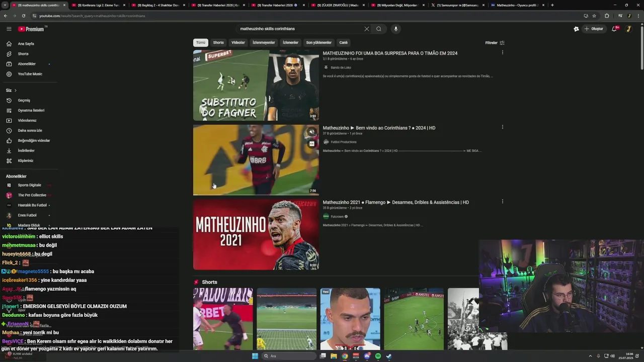
Task: Open a new browser tab
Action: pyautogui.click(x=552, y=5)
